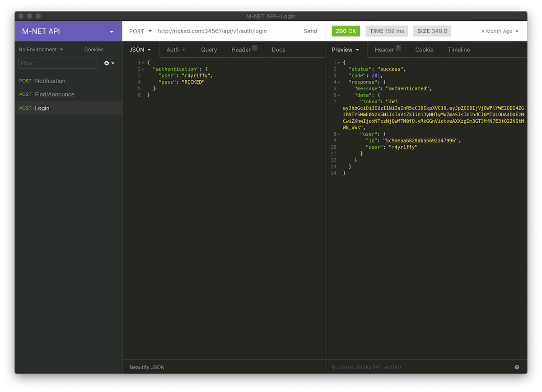
Task: Collapse the authentication object fold arrow
Action: point(143,69)
